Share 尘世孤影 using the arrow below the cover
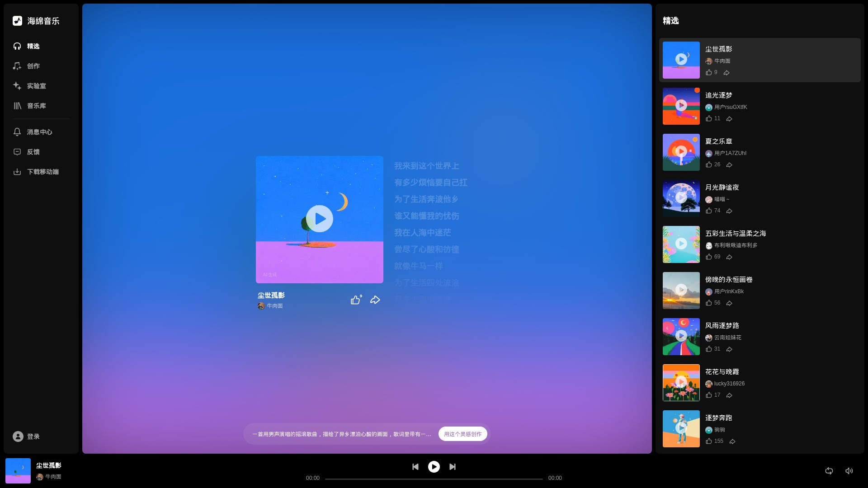868x488 pixels. click(x=375, y=300)
